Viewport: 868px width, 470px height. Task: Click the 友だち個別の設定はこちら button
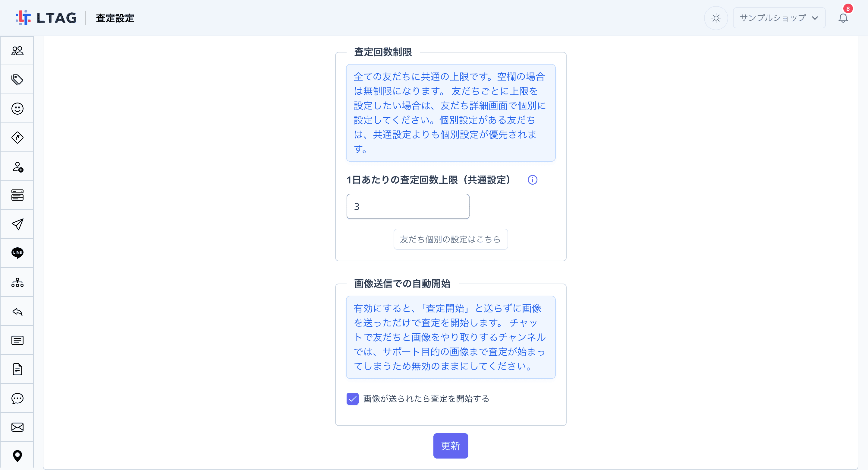coord(451,239)
